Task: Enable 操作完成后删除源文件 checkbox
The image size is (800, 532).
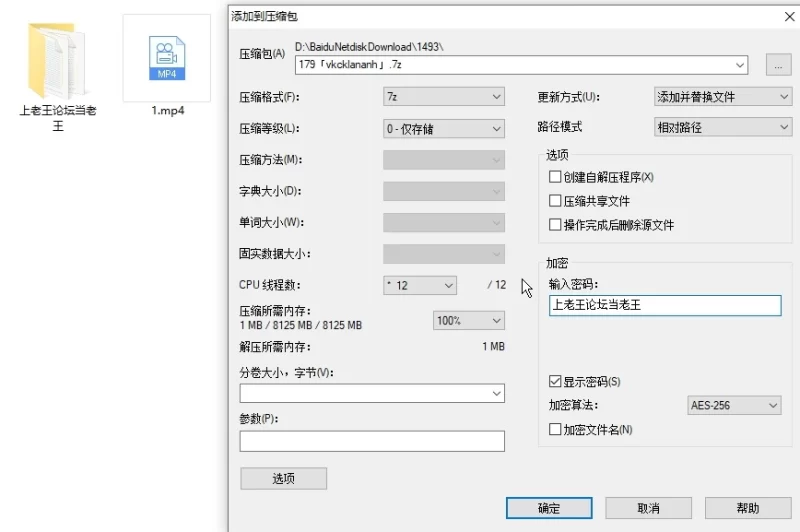Action: click(x=555, y=224)
